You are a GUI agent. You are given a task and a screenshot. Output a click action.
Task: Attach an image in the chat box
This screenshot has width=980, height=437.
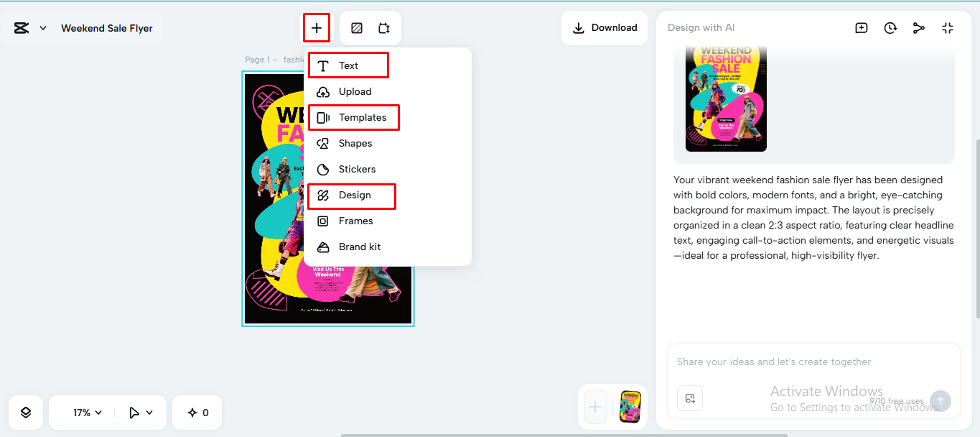click(689, 398)
